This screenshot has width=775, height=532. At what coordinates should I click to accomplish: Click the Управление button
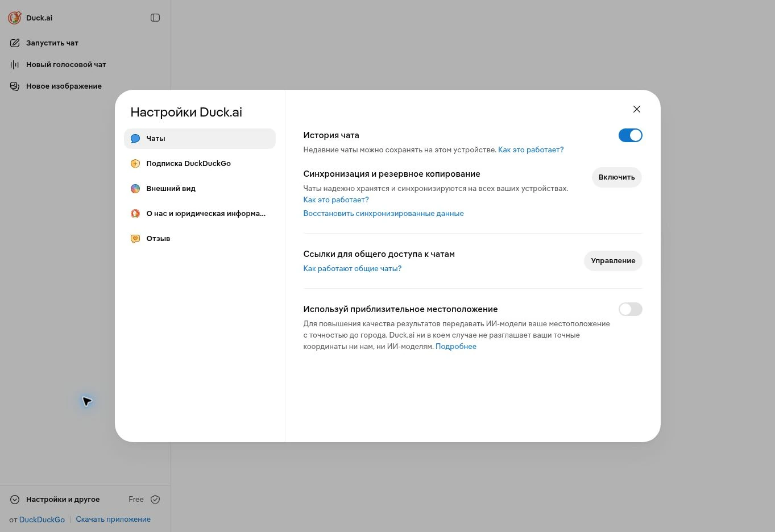(613, 260)
